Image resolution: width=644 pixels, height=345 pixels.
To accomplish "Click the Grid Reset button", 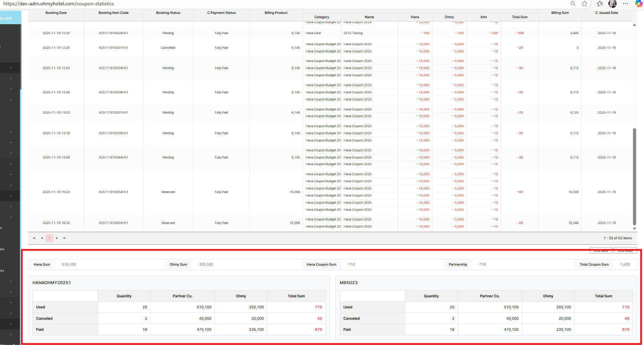I will tap(625, 250).
